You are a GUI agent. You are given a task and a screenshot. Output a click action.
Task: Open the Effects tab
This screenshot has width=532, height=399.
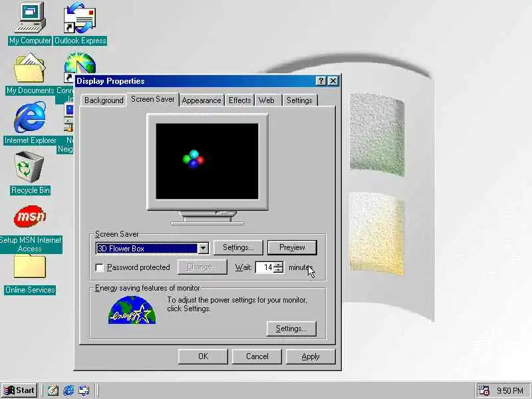coord(239,100)
